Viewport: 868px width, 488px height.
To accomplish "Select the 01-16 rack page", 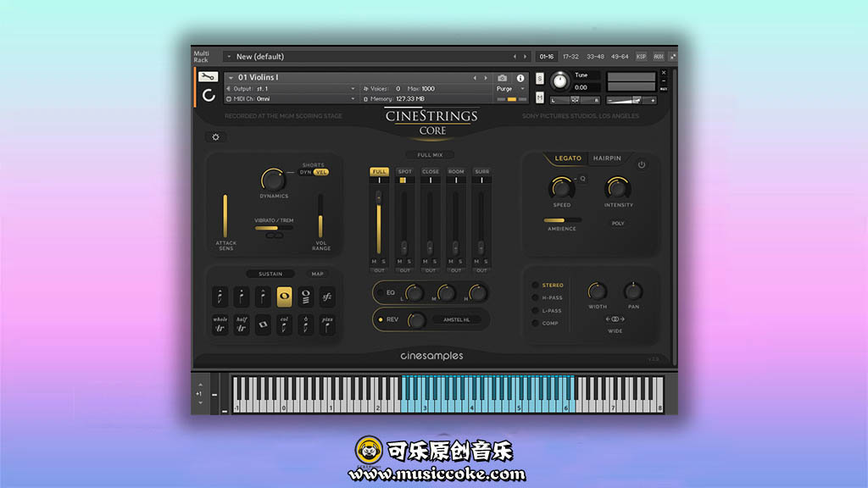I will [547, 57].
